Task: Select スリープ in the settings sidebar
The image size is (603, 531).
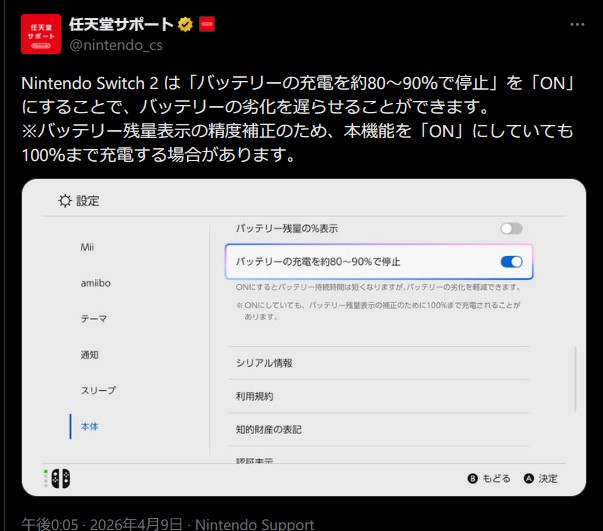Action: [98, 390]
